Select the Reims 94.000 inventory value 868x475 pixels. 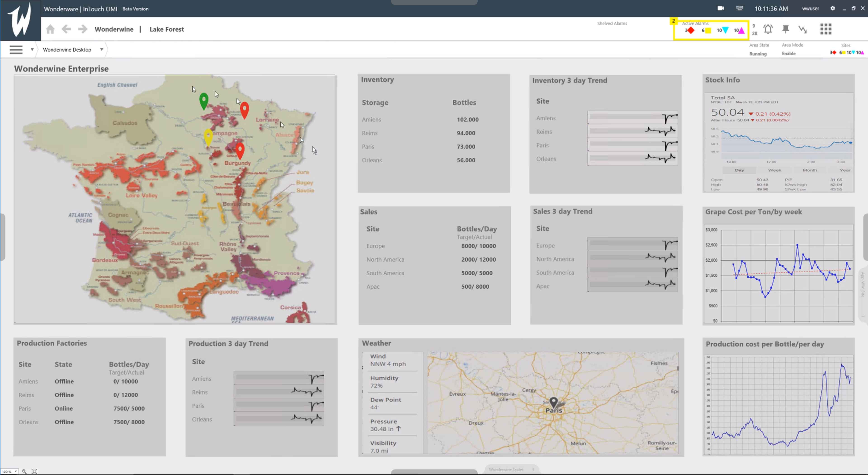point(466,133)
